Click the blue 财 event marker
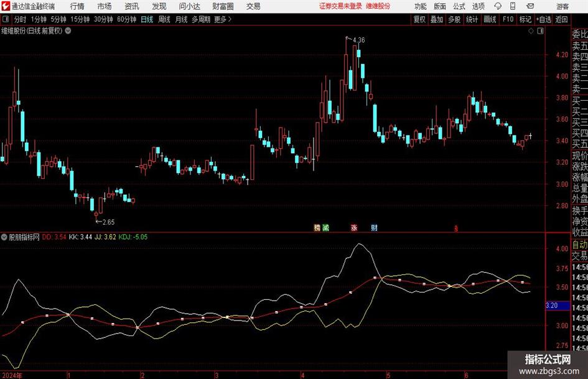588x379 pixels. (x=374, y=227)
